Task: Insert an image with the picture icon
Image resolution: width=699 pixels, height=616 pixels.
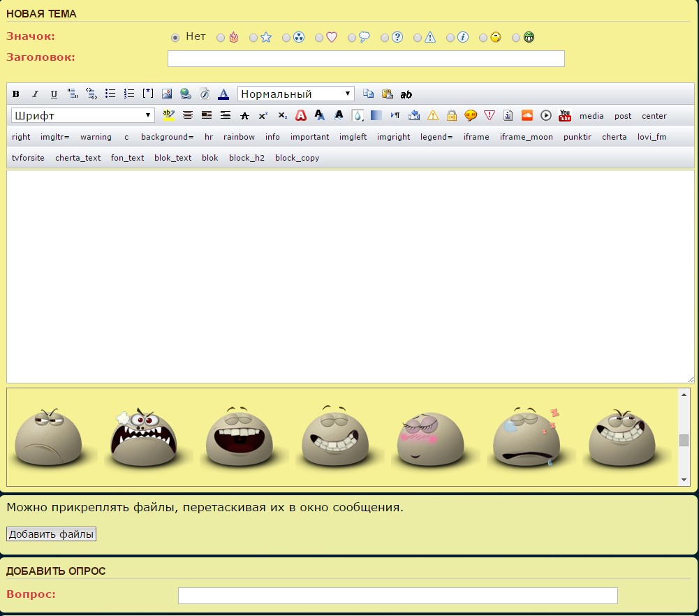Action: pyautogui.click(x=167, y=94)
